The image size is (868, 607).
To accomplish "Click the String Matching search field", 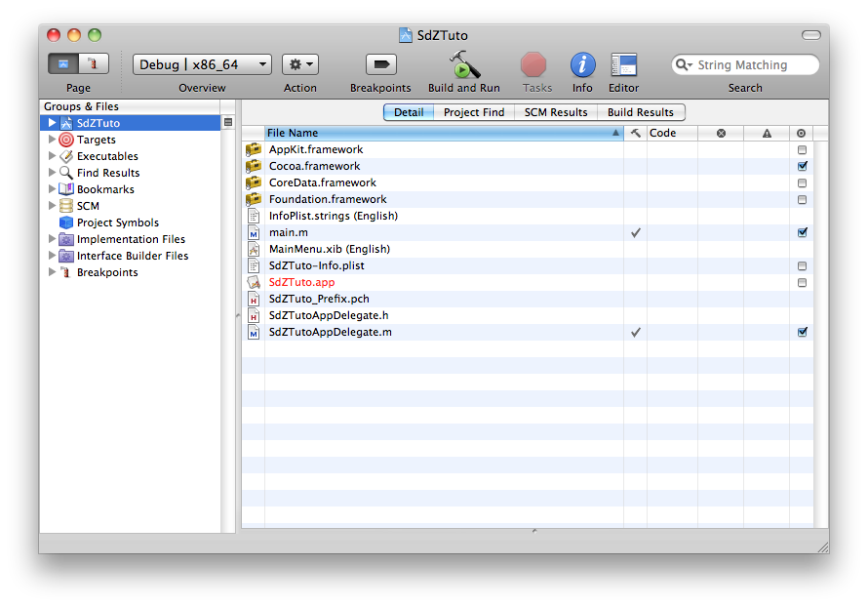I will (x=751, y=65).
